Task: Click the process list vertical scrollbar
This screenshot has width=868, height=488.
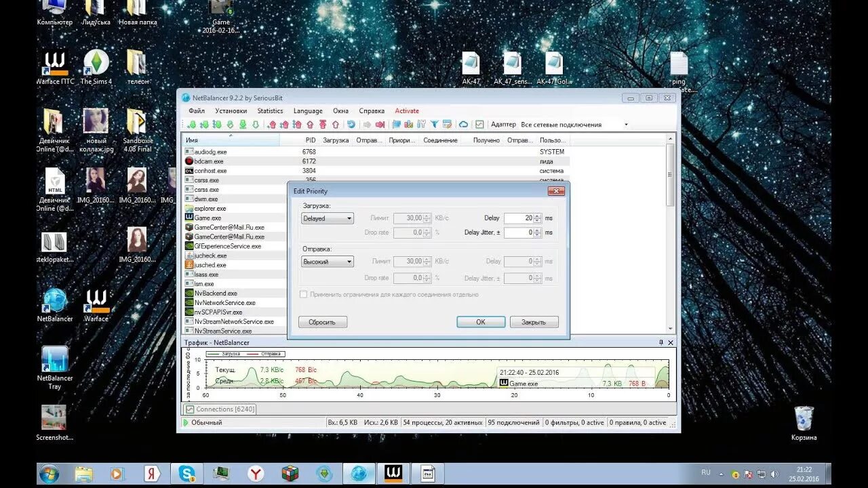Action: (671, 234)
